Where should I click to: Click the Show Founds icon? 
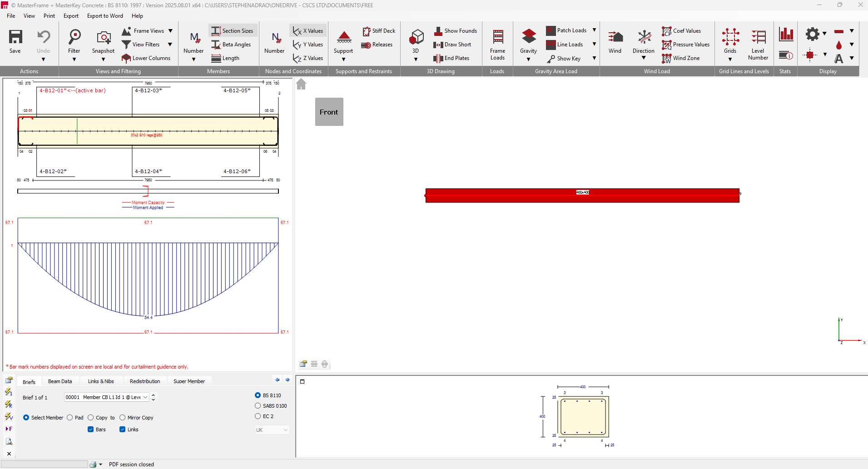point(438,31)
